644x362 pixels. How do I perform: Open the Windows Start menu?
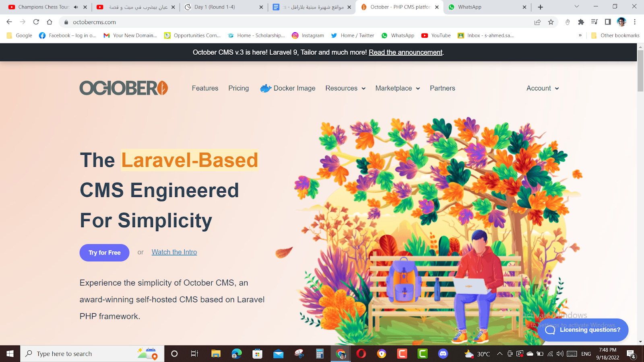click(x=10, y=354)
